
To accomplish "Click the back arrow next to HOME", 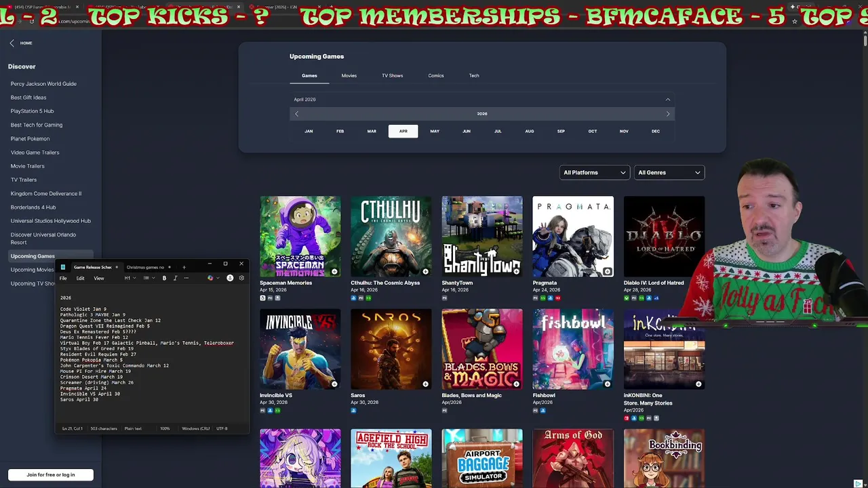I will pyautogui.click(x=12, y=43).
